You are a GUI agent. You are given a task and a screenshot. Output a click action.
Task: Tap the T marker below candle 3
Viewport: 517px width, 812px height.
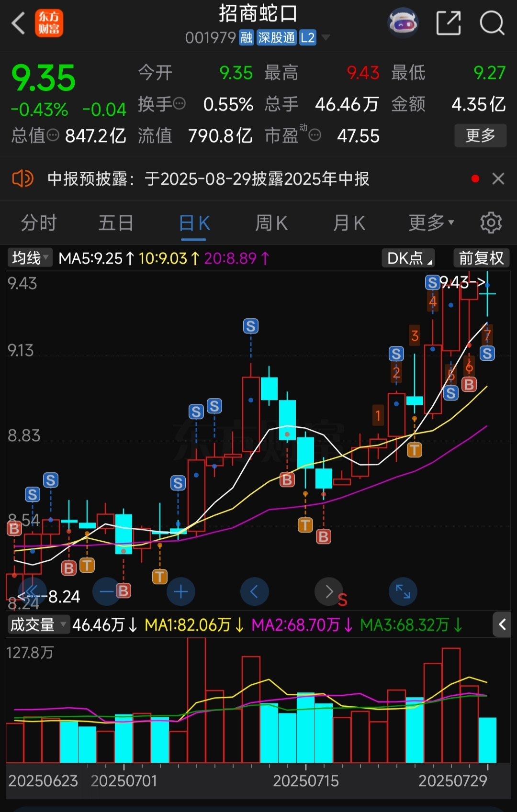point(415,450)
